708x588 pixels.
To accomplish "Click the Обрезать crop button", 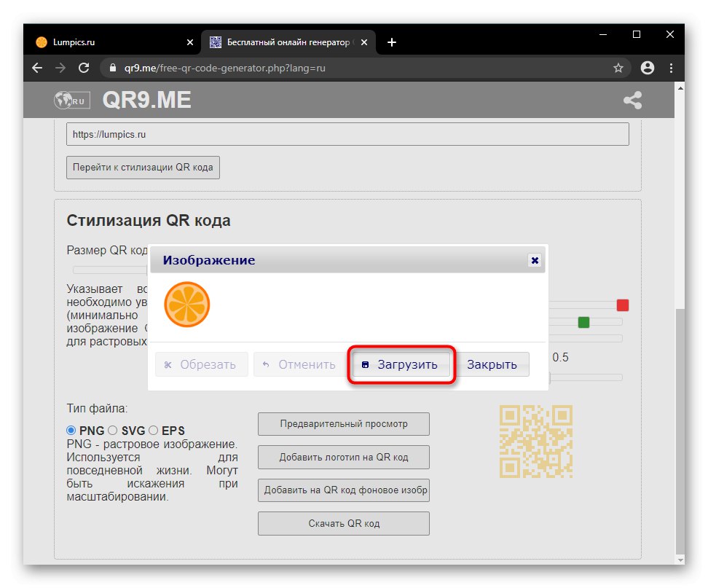I will pos(201,364).
